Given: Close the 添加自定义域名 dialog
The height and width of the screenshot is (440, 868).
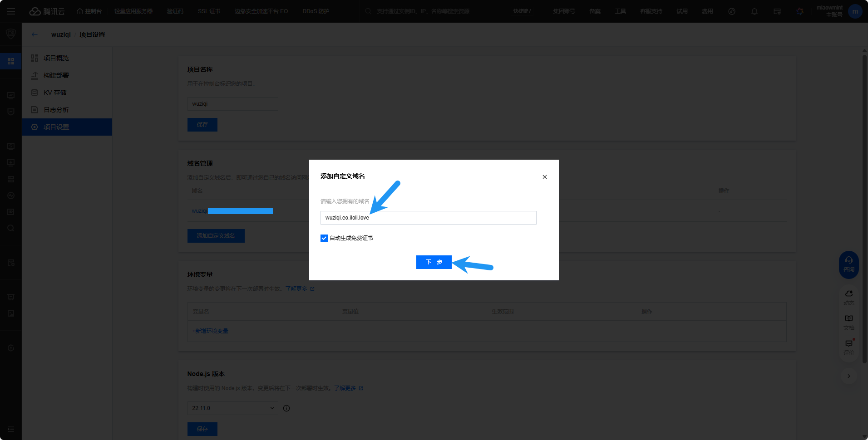Looking at the screenshot, I should (x=544, y=177).
